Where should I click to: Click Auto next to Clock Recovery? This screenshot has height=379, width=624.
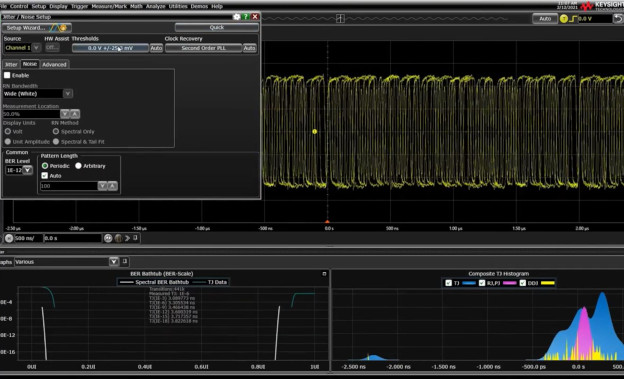click(x=250, y=48)
